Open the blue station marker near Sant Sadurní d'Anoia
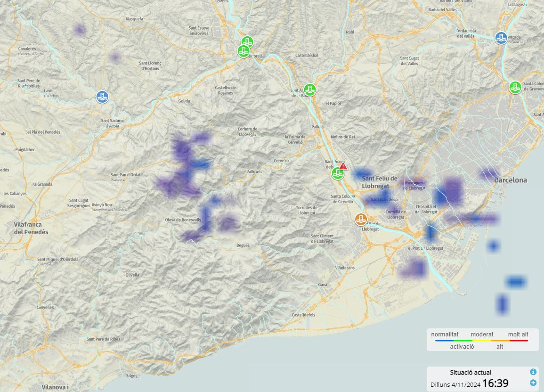Screen dimensions: 544x392 coord(102,97)
